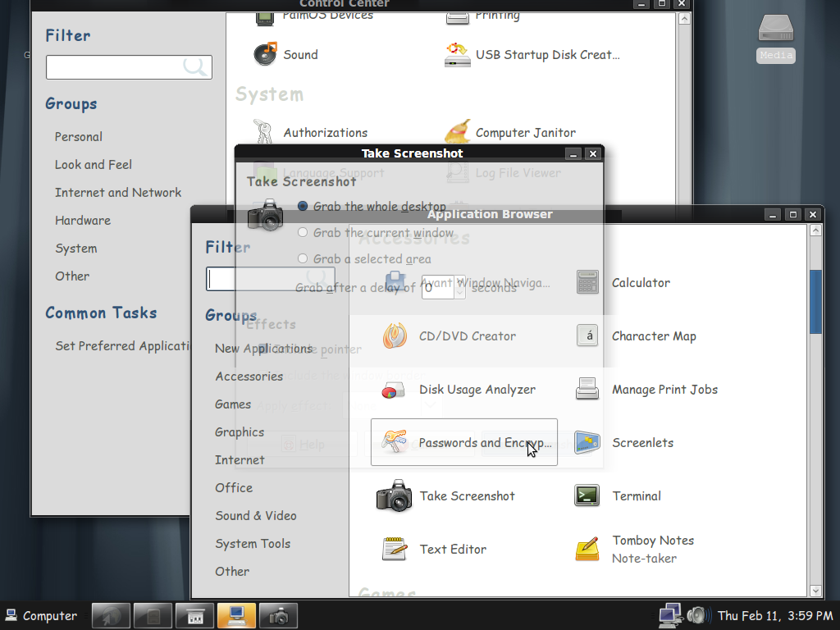Open Computer Janitor broom icon
Screen dimensions: 840x630
tap(458, 132)
